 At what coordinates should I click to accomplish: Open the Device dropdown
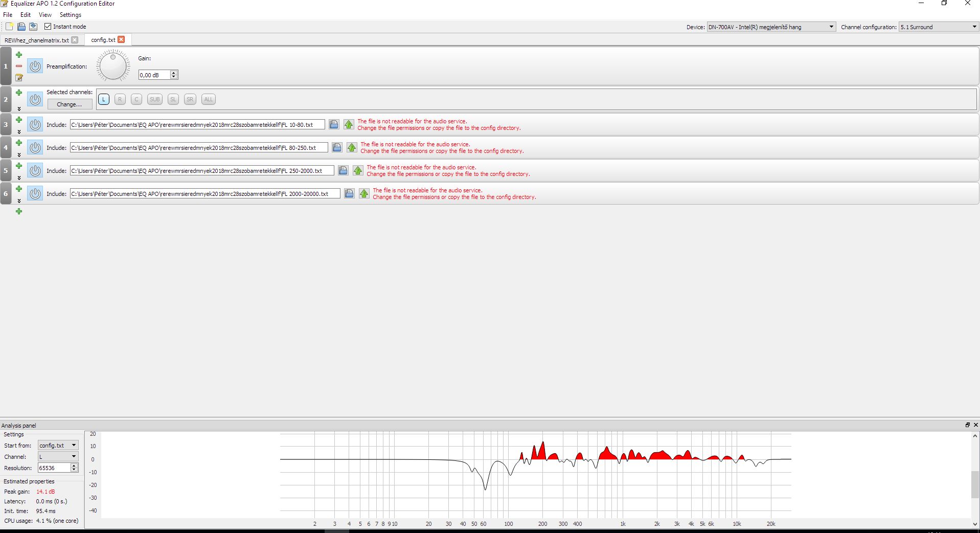click(x=771, y=27)
